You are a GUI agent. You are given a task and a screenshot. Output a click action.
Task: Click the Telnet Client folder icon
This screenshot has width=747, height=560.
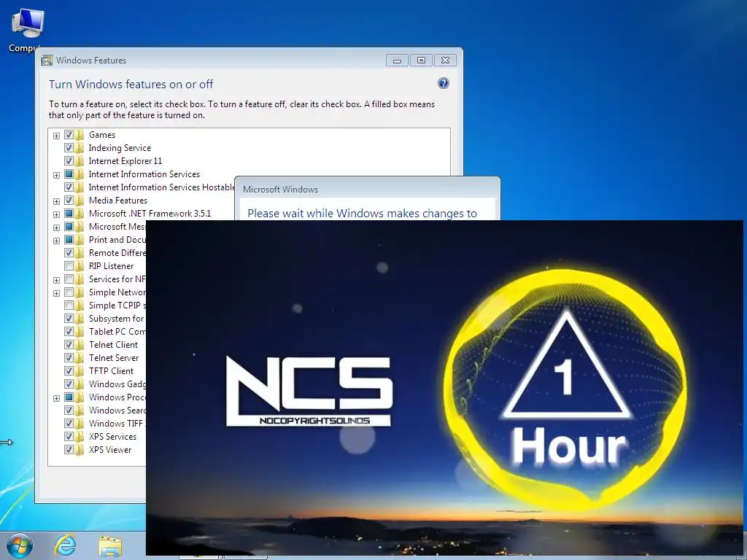(79, 345)
